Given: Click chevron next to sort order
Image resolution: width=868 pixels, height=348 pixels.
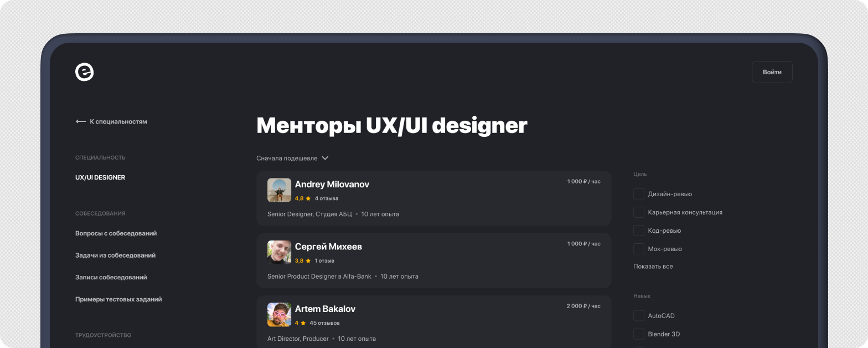Looking at the screenshot, I should 325,158.
